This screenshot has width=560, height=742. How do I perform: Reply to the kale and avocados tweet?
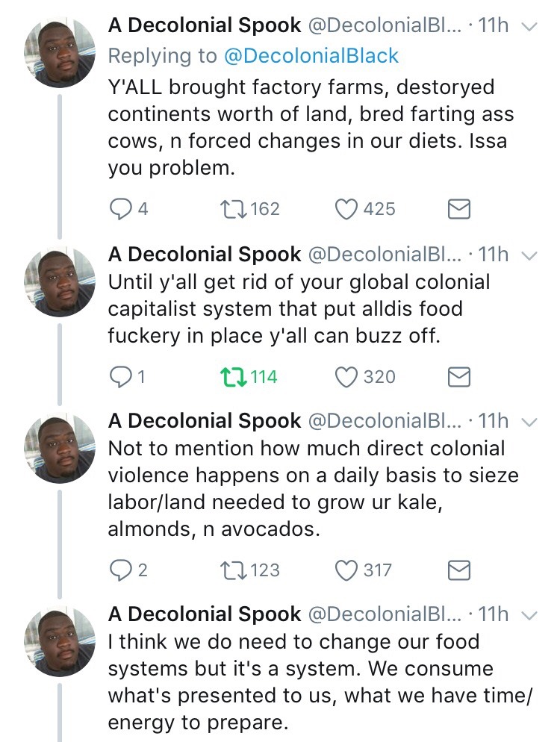120,570
